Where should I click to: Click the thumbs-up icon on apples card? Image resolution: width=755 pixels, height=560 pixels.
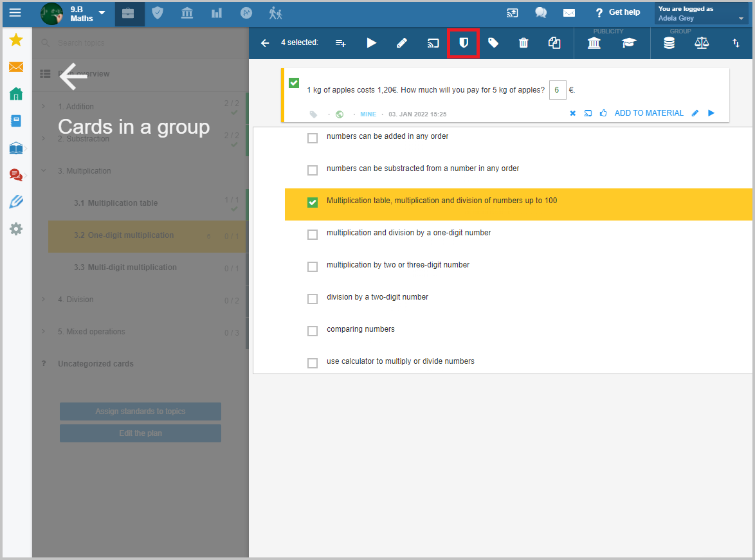(x=603, y=113)
